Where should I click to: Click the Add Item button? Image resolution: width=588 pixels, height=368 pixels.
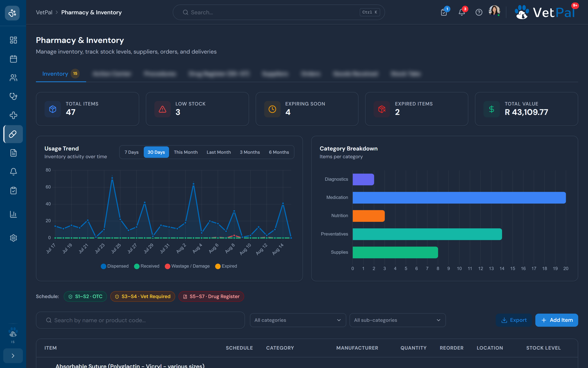tap(557, 320)
